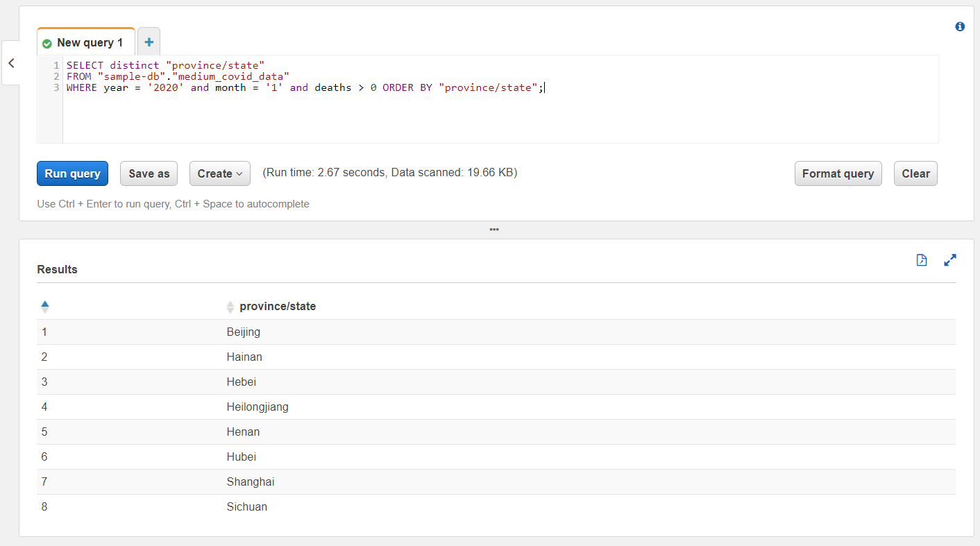Run the current SQL query
The width and height of the screenshot is (980, 546).
[x=72, y=173]
